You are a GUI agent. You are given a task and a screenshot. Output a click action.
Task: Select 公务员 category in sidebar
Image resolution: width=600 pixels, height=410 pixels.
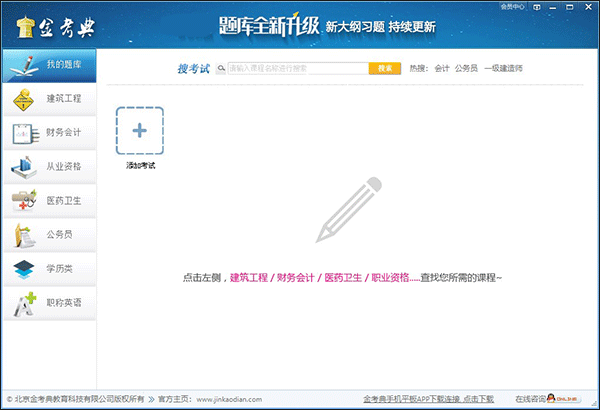pyautogui.click(x=50, y=235)
